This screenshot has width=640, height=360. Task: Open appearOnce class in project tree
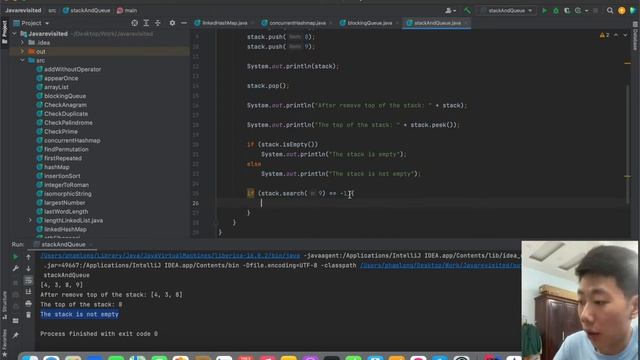point(61,78)
